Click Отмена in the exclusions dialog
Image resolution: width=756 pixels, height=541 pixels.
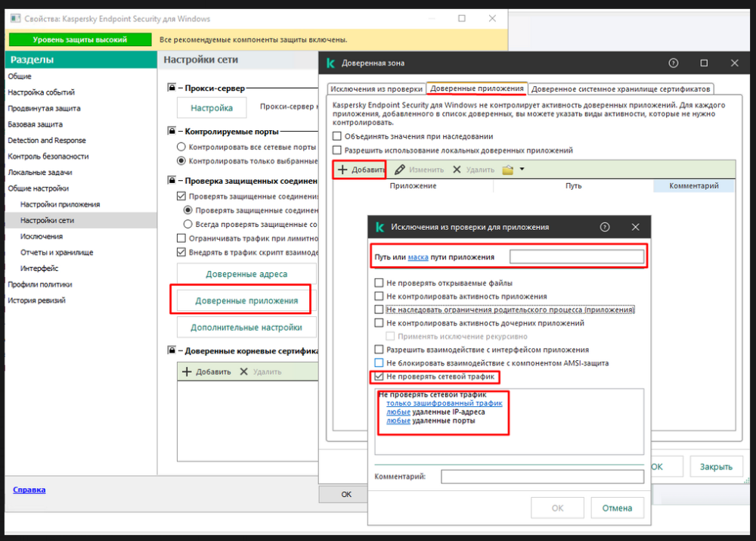617,508
